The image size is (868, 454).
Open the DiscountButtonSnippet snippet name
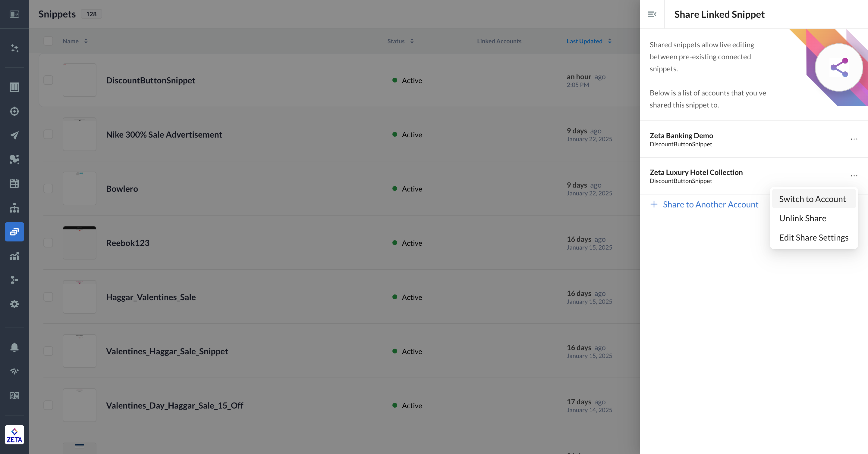coord(151,80)
